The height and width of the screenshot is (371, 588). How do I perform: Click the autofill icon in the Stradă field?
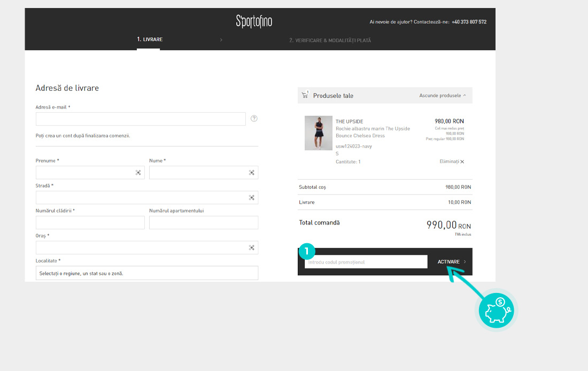251,198
